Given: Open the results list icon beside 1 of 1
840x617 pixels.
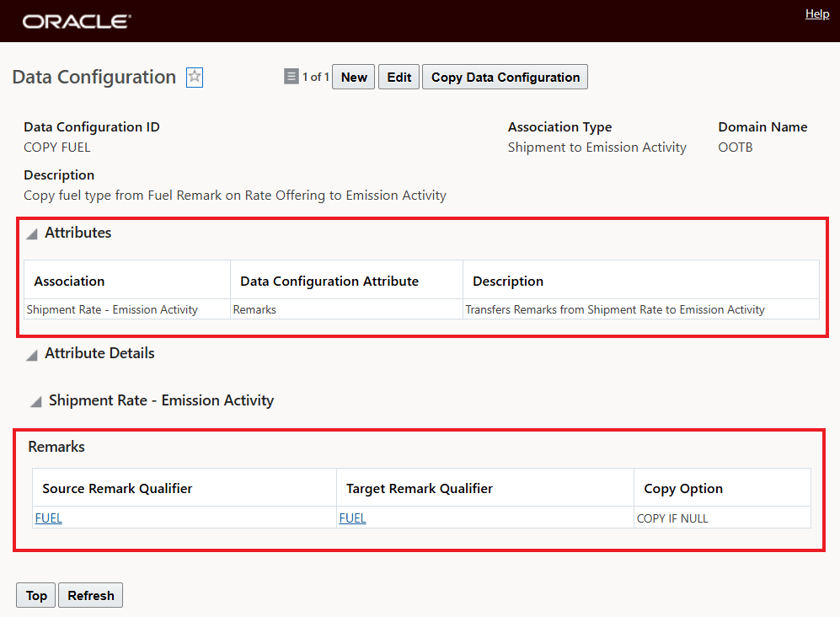Looking at the screenshot, I should [x=291, y=77].
